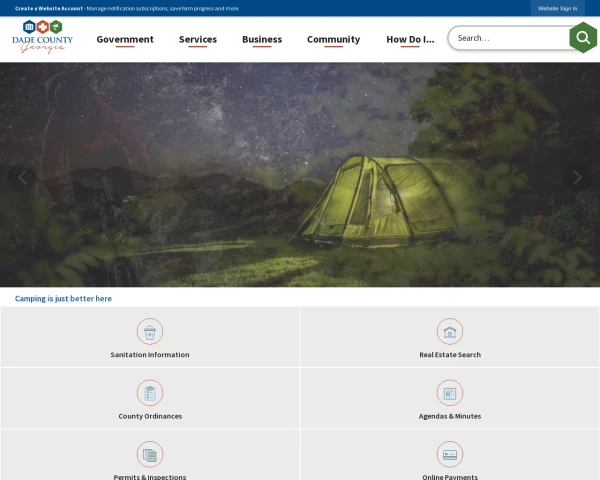This screenshot has width=600, height=480.
Task: Advance to the next slideshow image
Action: coord(577,177)
